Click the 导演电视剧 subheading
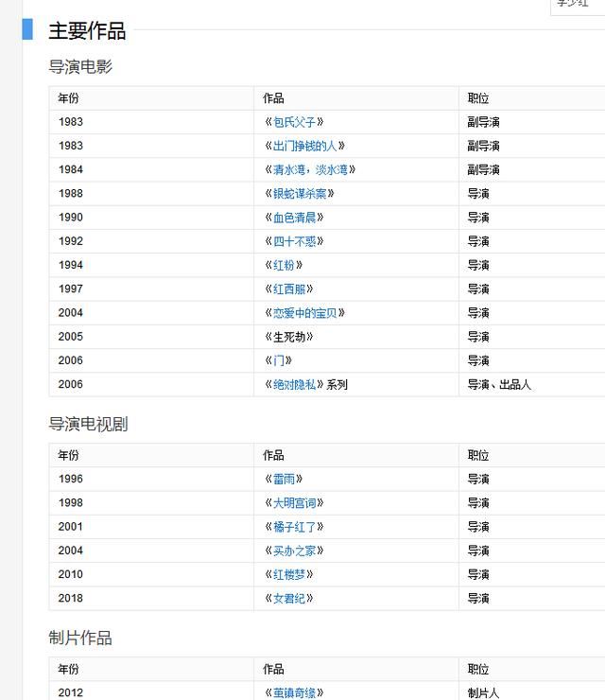The height and width of the screenshot is (700, 605). click(88, 424)
